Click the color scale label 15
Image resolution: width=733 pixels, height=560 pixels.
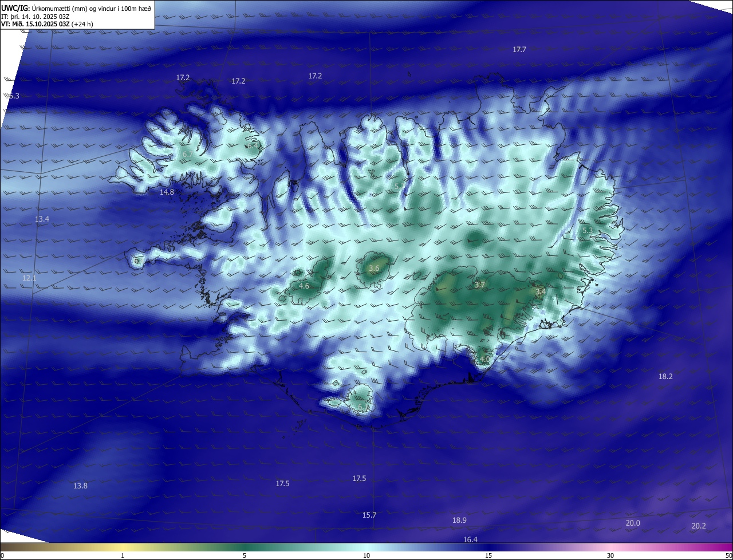tap(488, 555)
